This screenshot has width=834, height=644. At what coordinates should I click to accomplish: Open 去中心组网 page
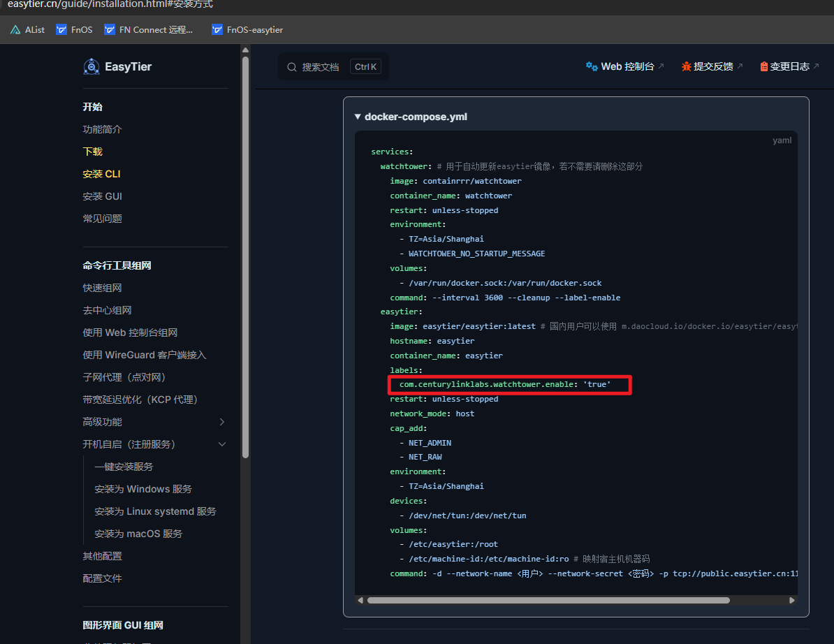point(107,310)
